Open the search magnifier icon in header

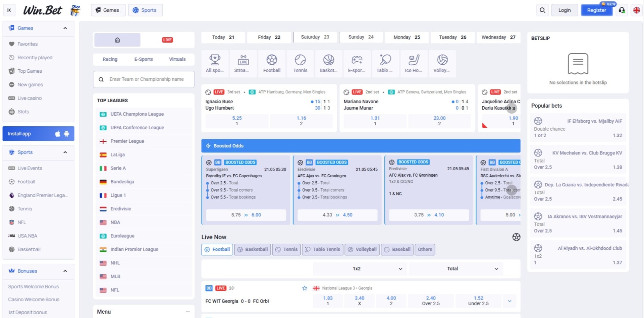click(x=542, y=10)
